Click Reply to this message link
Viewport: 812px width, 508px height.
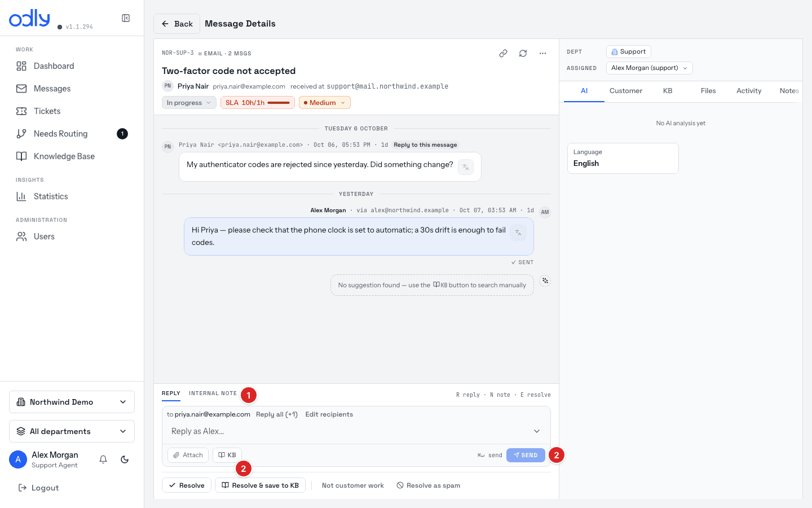pyautogui.click(x=425, y=145)
